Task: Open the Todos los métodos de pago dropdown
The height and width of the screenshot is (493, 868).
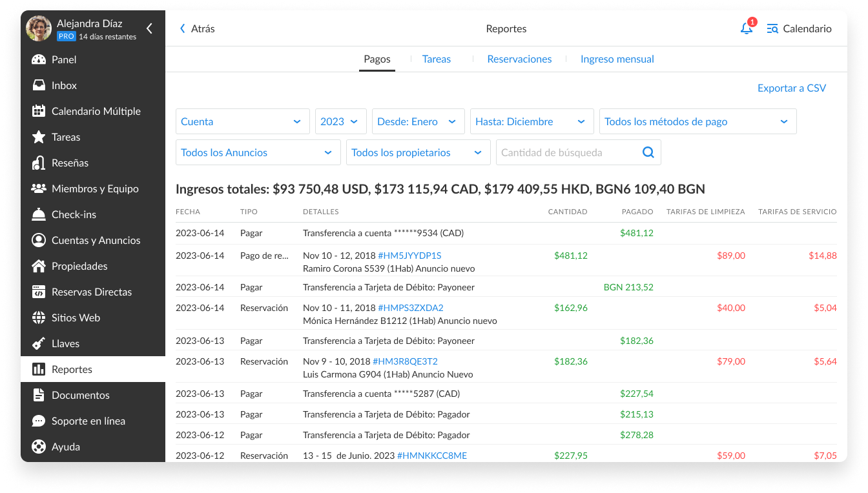Action: click(697, 121)
